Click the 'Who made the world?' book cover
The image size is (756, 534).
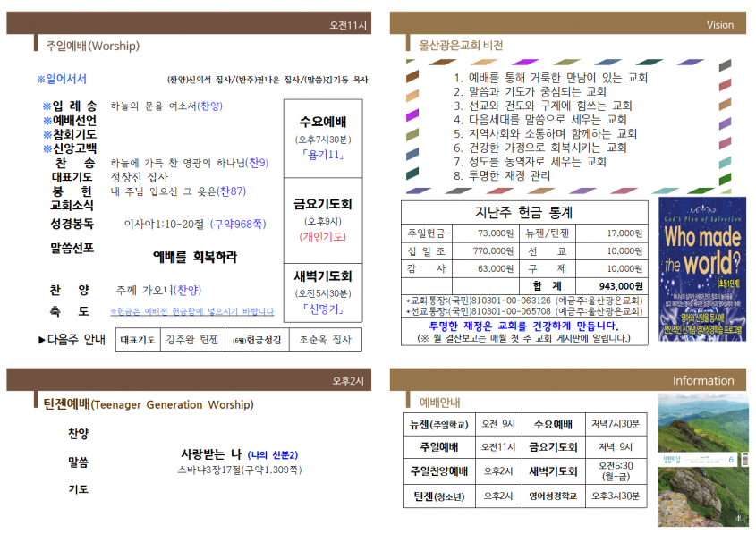[x=702, y=269]
